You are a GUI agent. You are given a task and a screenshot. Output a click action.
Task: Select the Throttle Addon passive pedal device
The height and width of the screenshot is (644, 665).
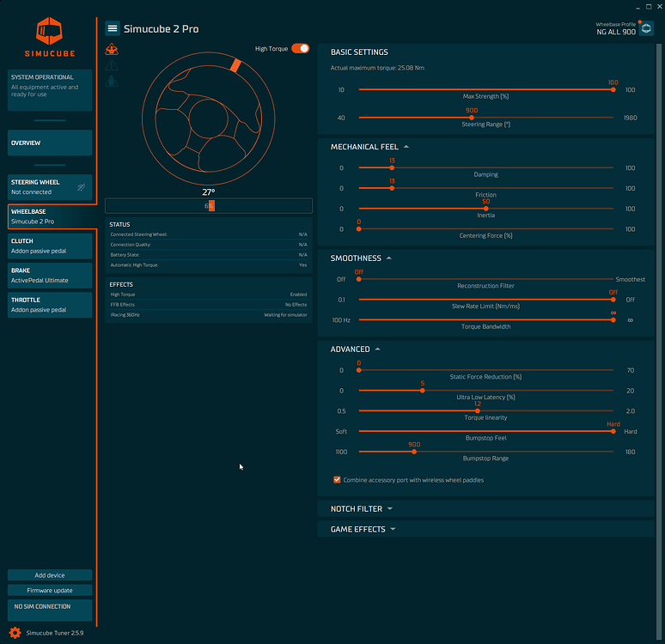[50, 305]
